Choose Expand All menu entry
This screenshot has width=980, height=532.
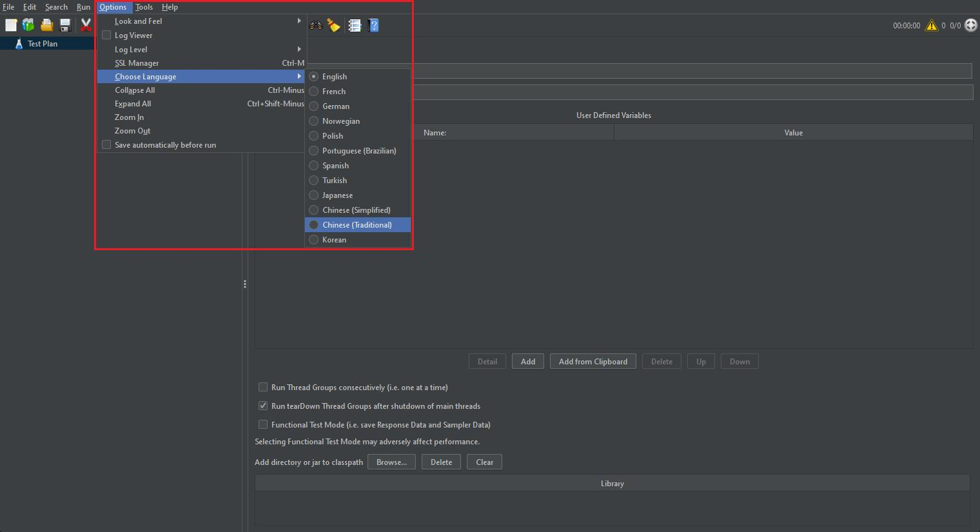201,103
